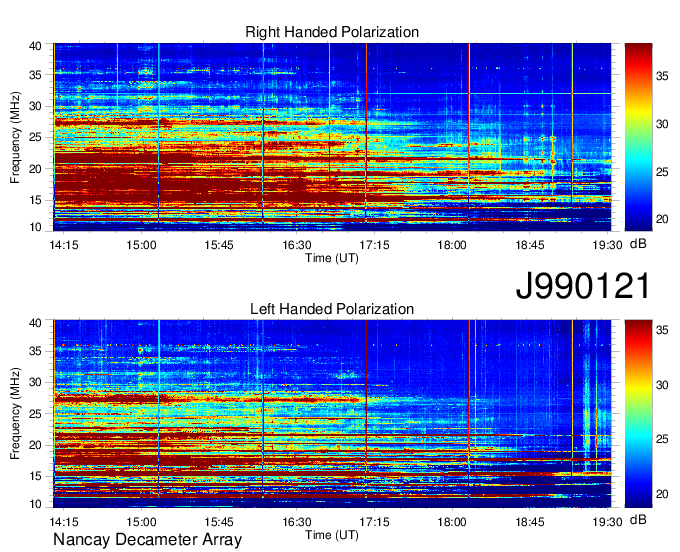
Task: Click the 10 MHz tick label on top plot
Action: (x=35, y=227)
